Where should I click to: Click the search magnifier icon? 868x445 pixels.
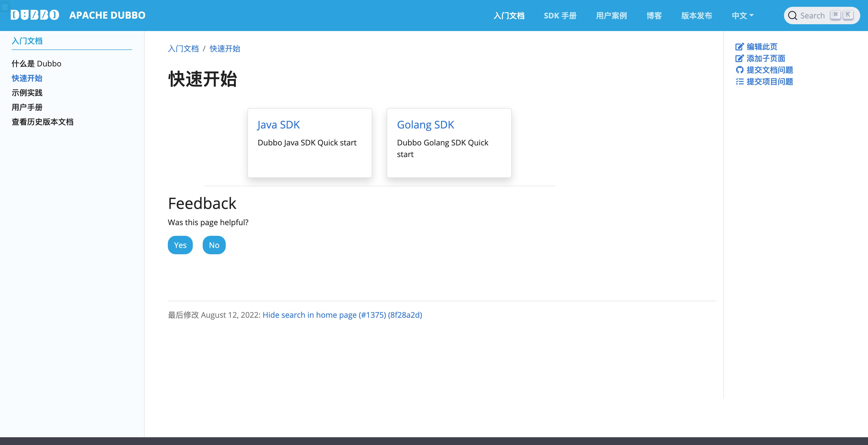792,16
